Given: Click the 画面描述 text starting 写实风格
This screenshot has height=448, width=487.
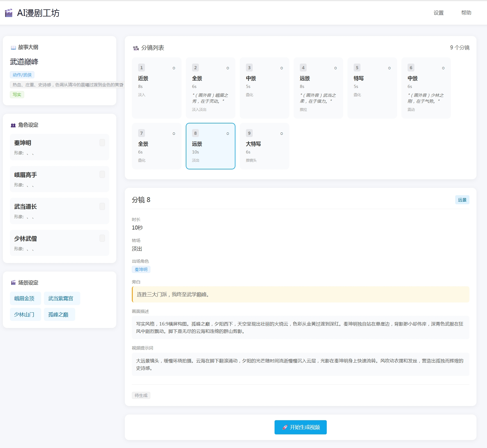Looking at the screenshot, I should 300,327.
